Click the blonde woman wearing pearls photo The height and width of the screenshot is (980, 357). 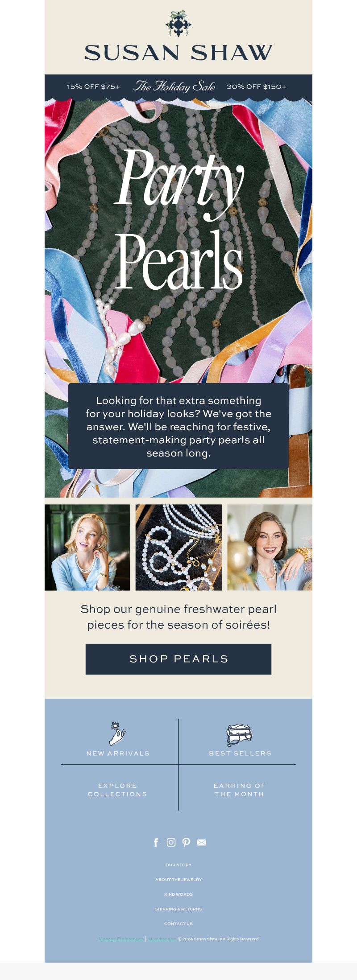(x=87, y=548)
